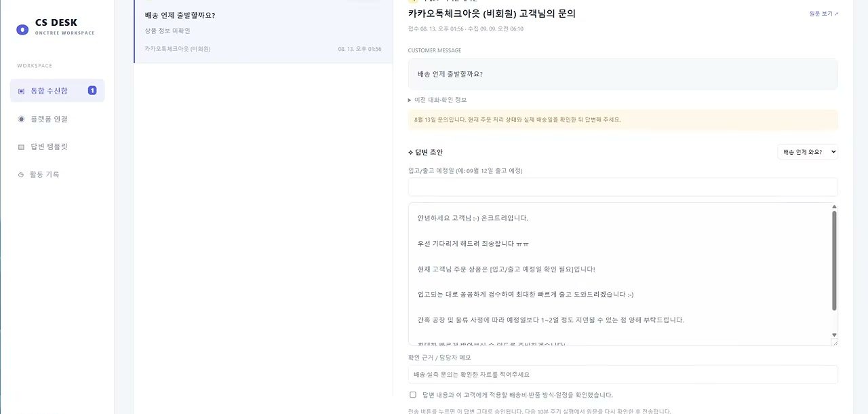Open the 원문 보기 link
The height and width of the screenshot is (414, 868).
[x=823, y=14]
